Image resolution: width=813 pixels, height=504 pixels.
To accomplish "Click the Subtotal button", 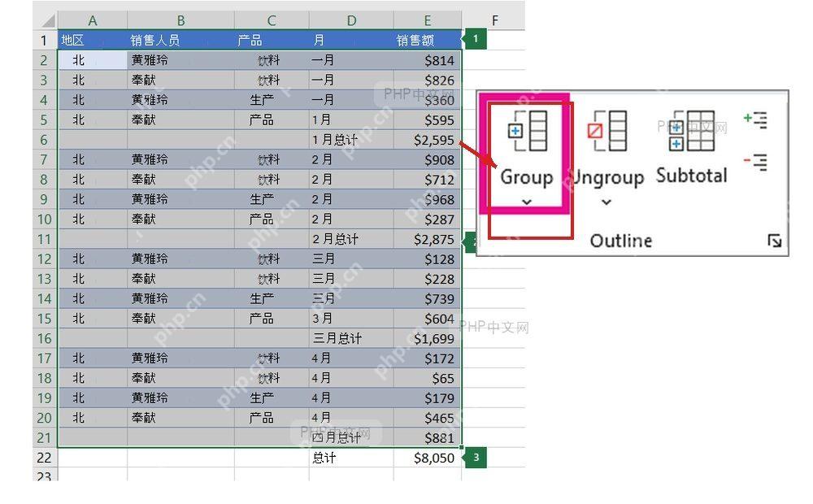I will point(692,148).
